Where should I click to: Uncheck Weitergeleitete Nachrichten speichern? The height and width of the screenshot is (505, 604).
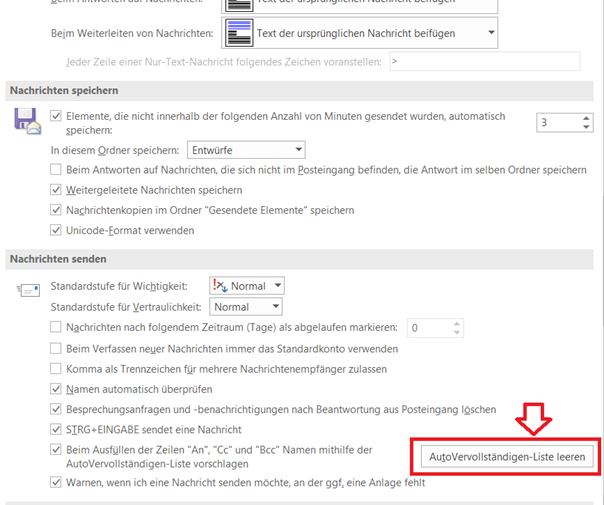pos(56,190)
